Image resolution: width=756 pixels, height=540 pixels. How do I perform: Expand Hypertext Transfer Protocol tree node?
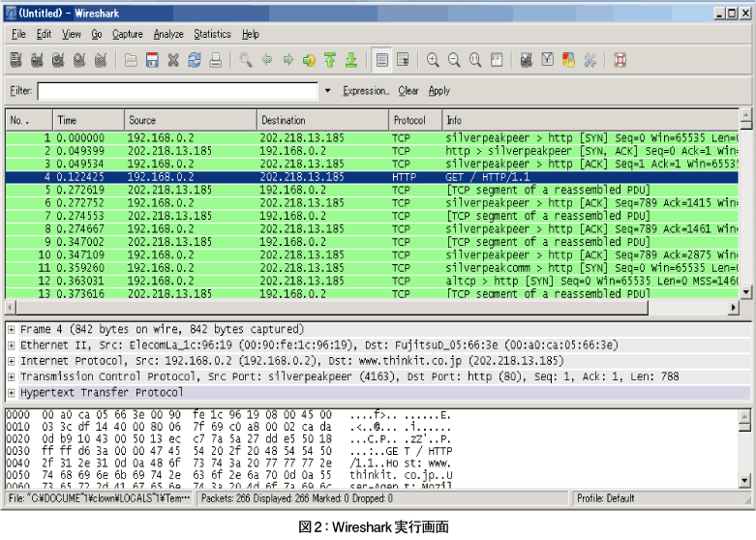[11, 393]
